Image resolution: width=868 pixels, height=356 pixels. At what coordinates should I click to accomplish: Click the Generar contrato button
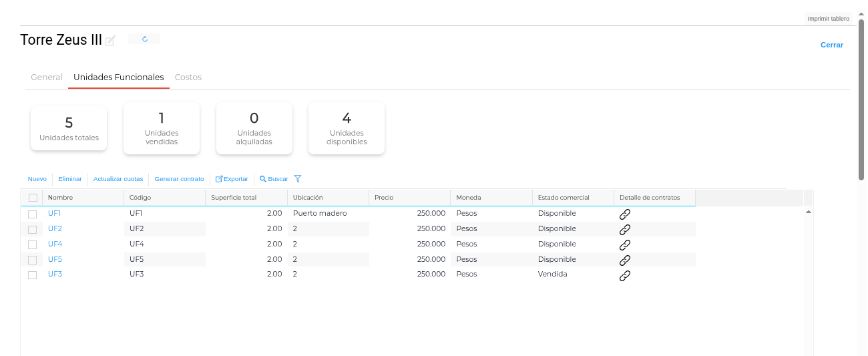179,179
